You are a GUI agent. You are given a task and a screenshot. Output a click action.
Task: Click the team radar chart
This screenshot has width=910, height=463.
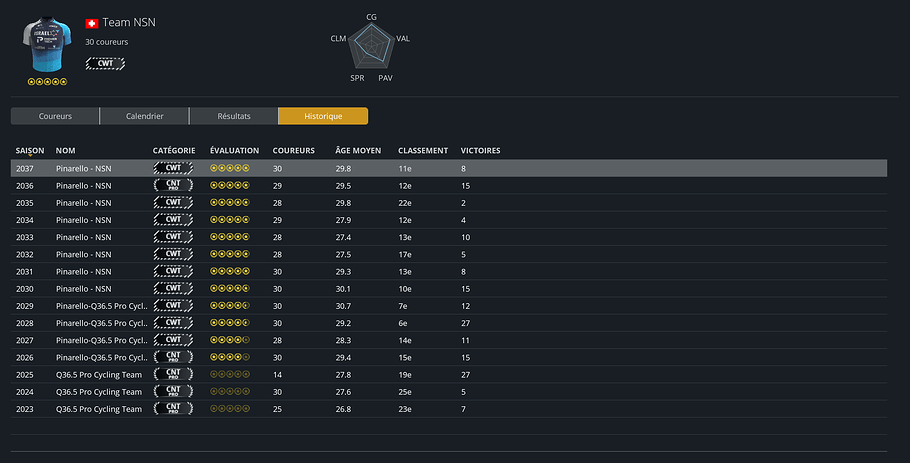tap(371, 47)
